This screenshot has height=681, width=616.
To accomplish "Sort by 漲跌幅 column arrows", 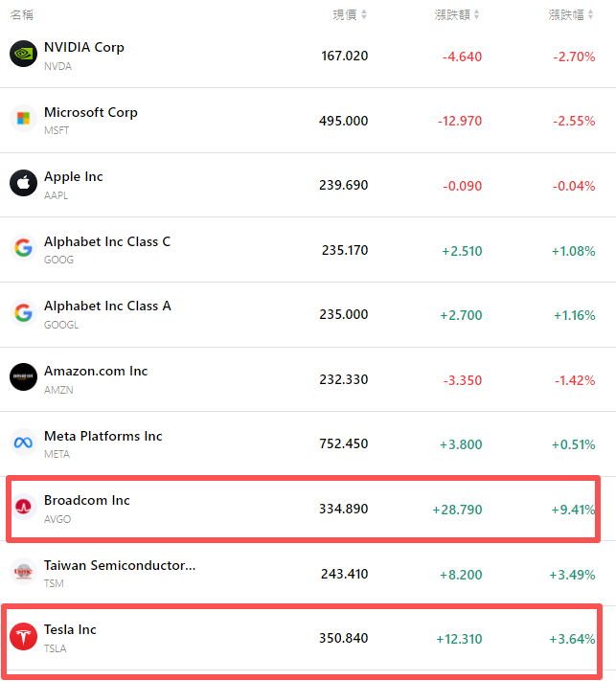I will click(591, 14).
